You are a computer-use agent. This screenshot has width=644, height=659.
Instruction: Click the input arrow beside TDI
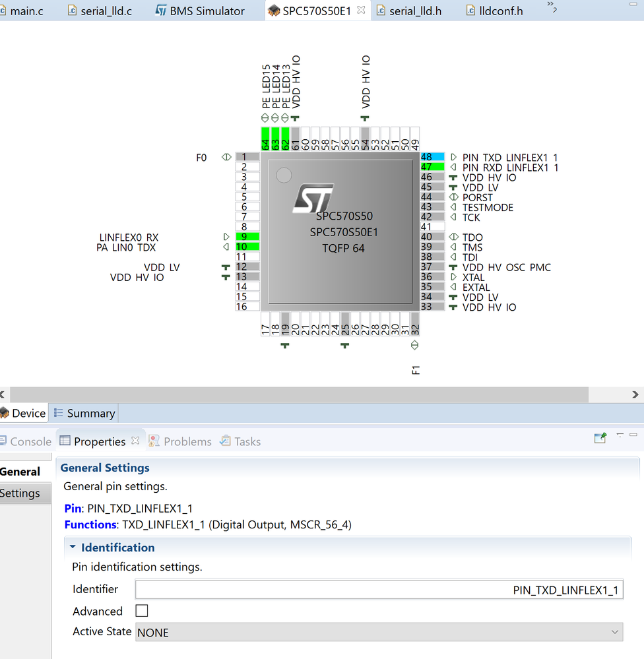pyautogui.click(x=453, y=257)
